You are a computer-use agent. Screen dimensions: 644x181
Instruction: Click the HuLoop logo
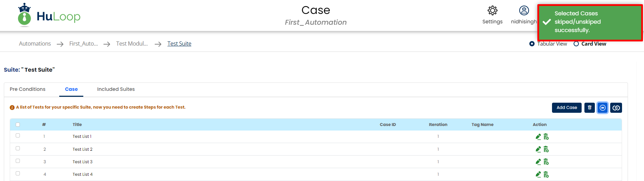coord(49,16)
